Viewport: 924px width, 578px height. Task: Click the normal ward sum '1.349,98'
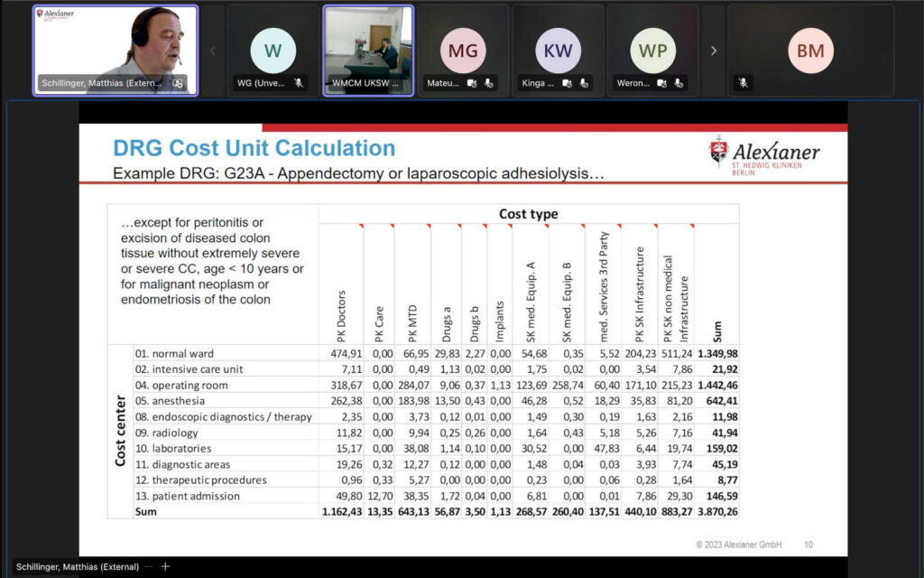717,354
